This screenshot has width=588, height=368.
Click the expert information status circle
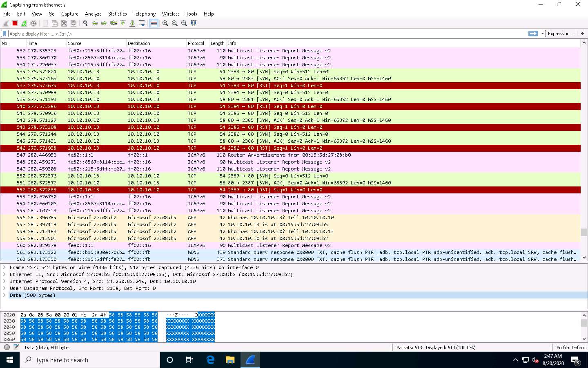pos(7,347)
